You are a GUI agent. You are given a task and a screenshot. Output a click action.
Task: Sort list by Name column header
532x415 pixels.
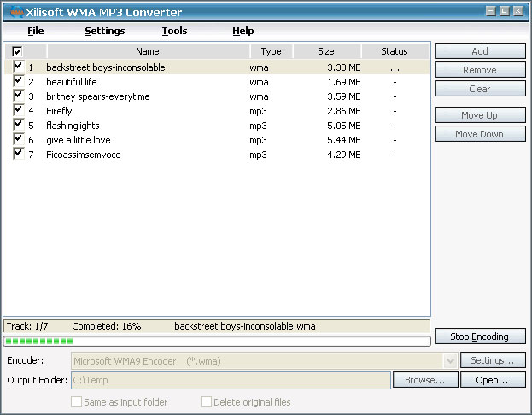click(147, 51)
